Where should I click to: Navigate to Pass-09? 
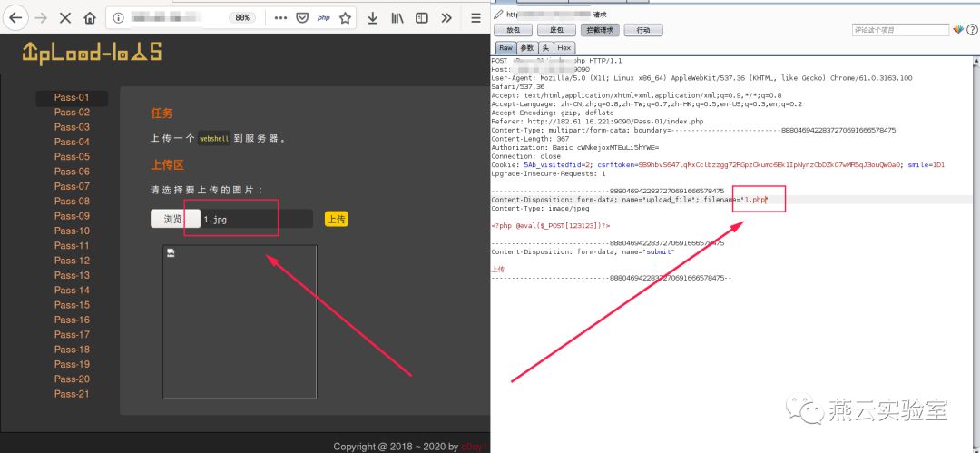pos(72,216)
